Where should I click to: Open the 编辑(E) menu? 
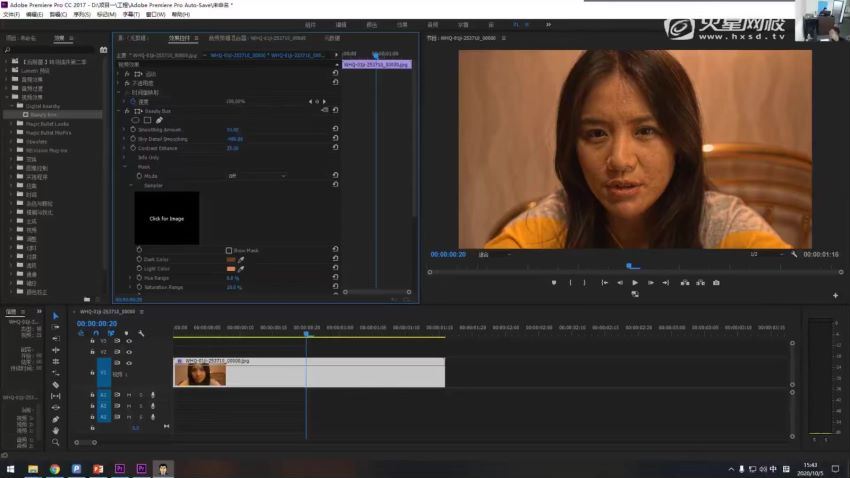[34, 15]
